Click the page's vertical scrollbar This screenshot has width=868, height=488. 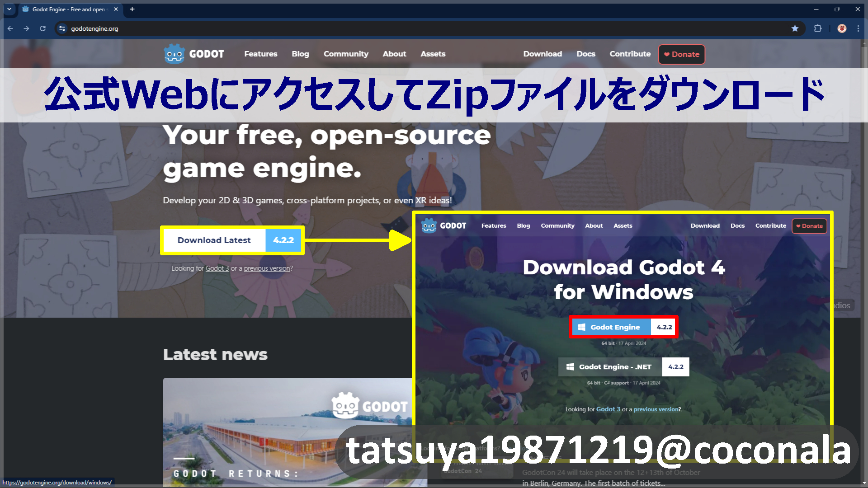point(864,262)
